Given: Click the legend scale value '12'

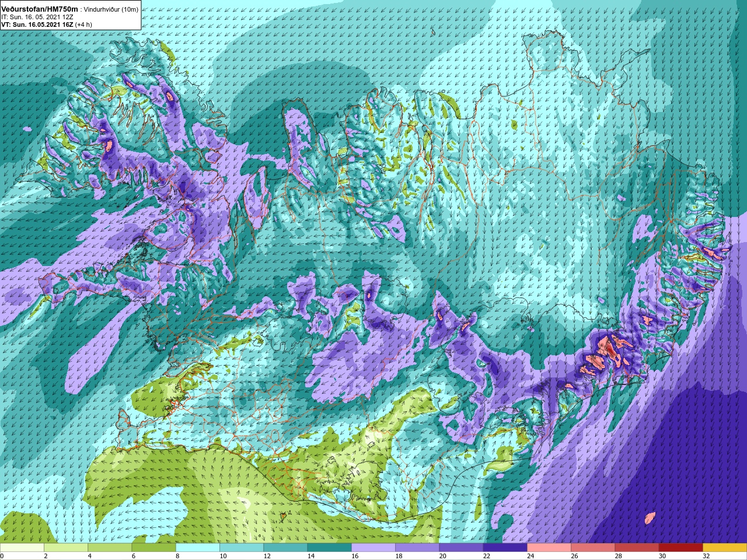Looking at the screenshot, I should 266,556.
